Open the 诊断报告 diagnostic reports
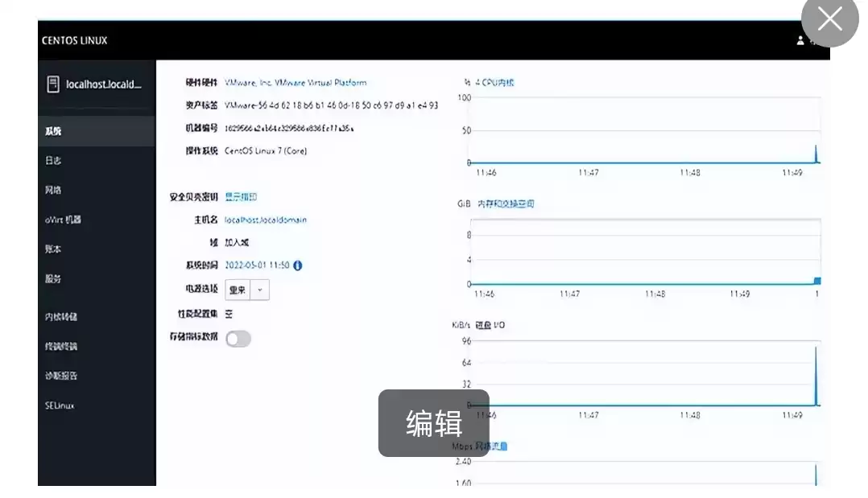 (59, 375)
